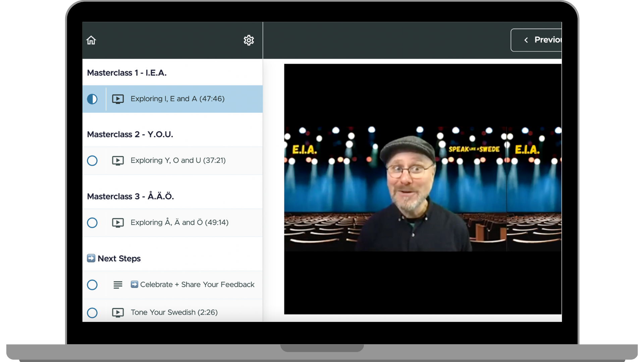Click video icon beside Tone Your Swedish
This screenshot has height=362, width=644.
(118, 313)
